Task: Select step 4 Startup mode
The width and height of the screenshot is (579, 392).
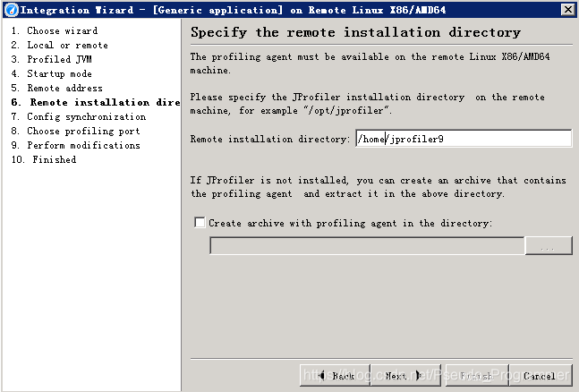Action: 51,73
